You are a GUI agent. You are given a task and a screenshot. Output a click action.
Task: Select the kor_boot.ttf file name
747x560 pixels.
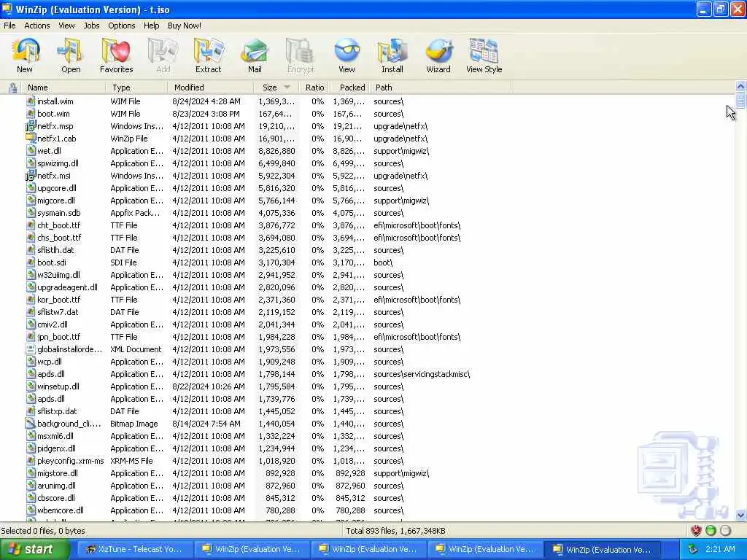(x=58, y=299)
